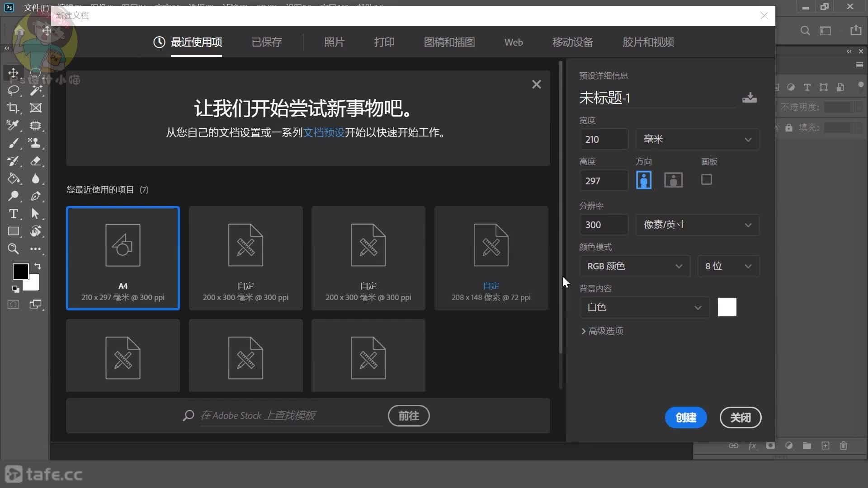
Task: Select the Eraser tool
Action: [36, 161]
